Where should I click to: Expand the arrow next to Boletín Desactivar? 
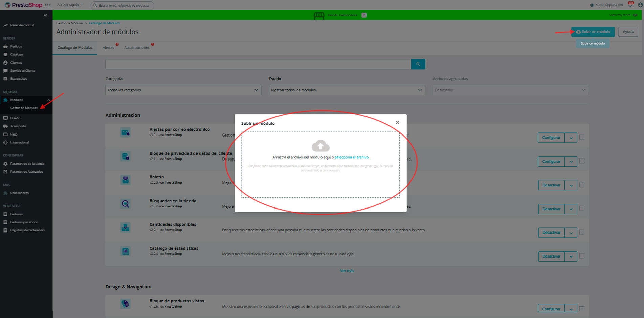(x=571, y=185)
